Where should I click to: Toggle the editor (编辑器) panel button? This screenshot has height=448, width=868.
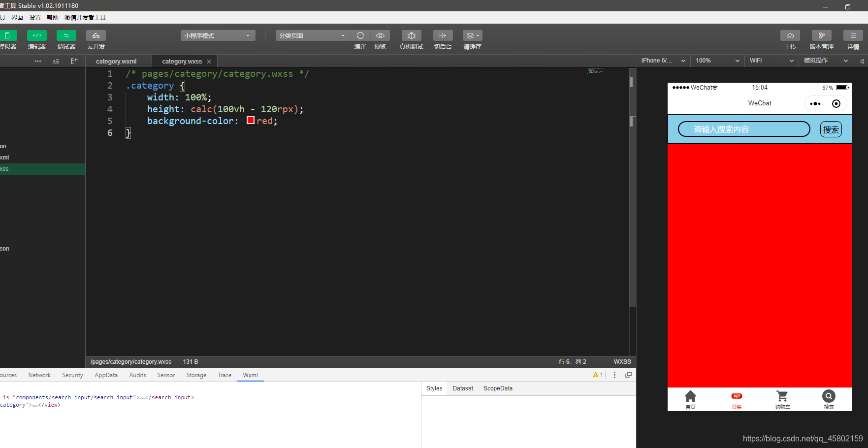coord(37,35)
